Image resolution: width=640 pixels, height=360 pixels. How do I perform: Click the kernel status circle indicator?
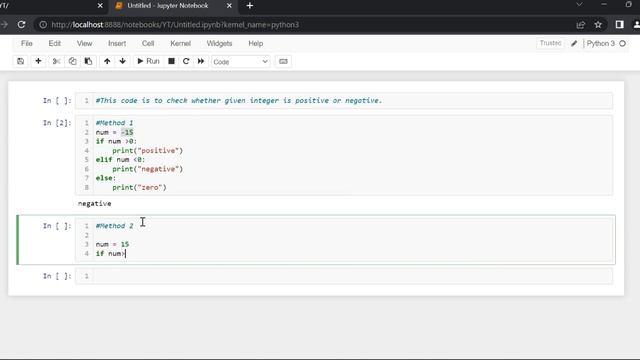coord(622,44)
